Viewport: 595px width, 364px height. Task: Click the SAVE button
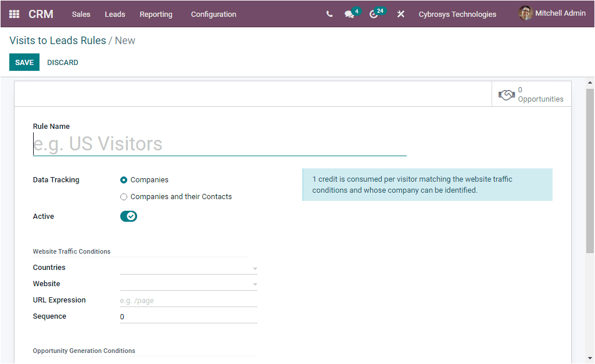[24, 62]
